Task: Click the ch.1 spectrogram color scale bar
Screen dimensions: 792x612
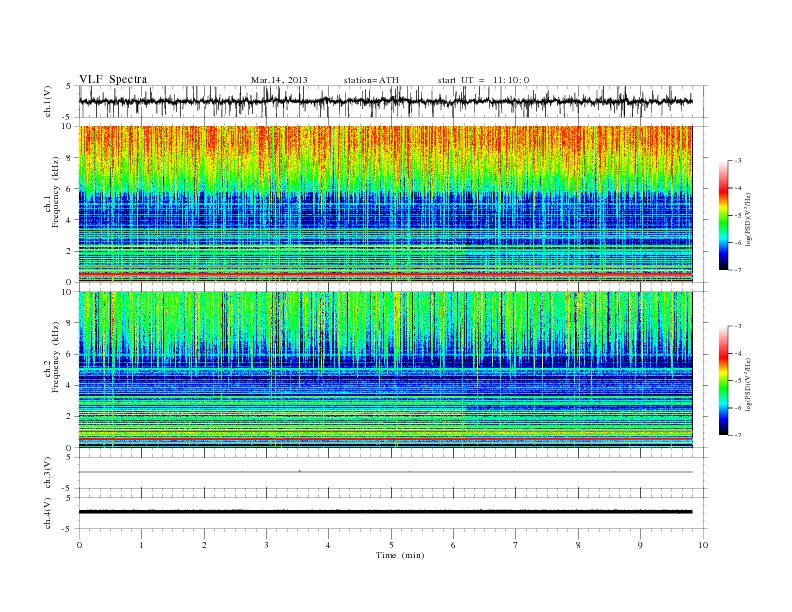Action: tap(724, 216)
